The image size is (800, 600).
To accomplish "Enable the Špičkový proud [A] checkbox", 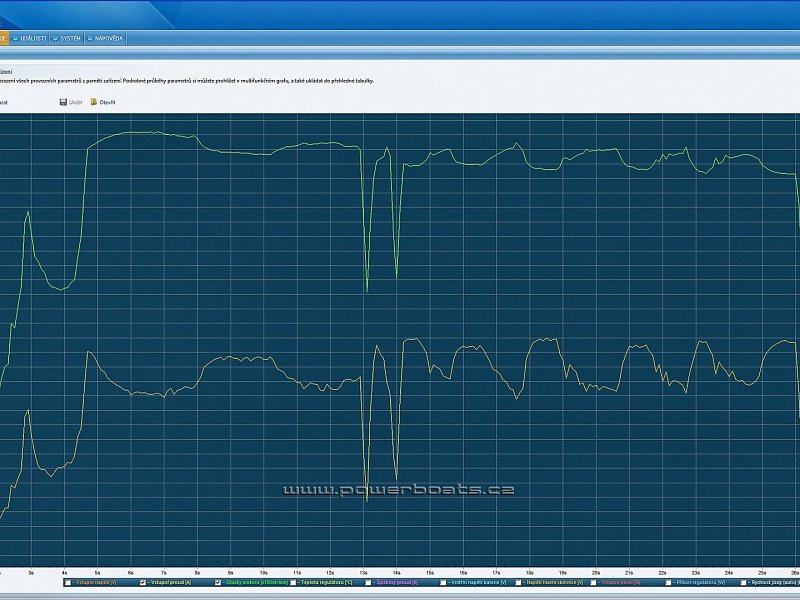I will point(368,582).
